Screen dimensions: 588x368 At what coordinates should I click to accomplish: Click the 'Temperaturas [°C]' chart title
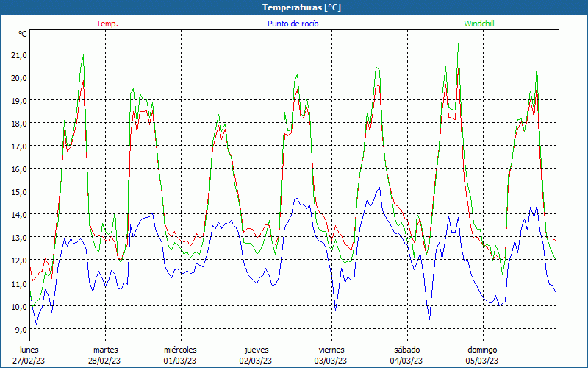click(x=301, y=7)
